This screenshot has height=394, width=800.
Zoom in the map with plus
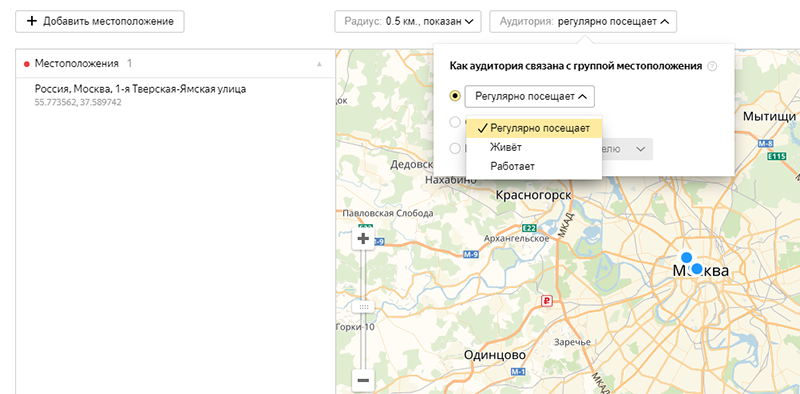tap(363, 238)
